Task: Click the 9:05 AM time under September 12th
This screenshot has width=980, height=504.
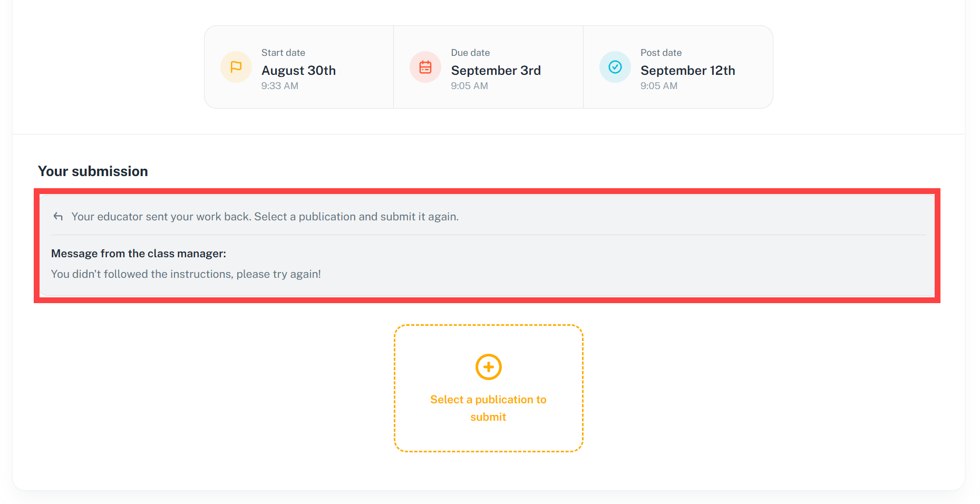Action: tap(659, 86)
